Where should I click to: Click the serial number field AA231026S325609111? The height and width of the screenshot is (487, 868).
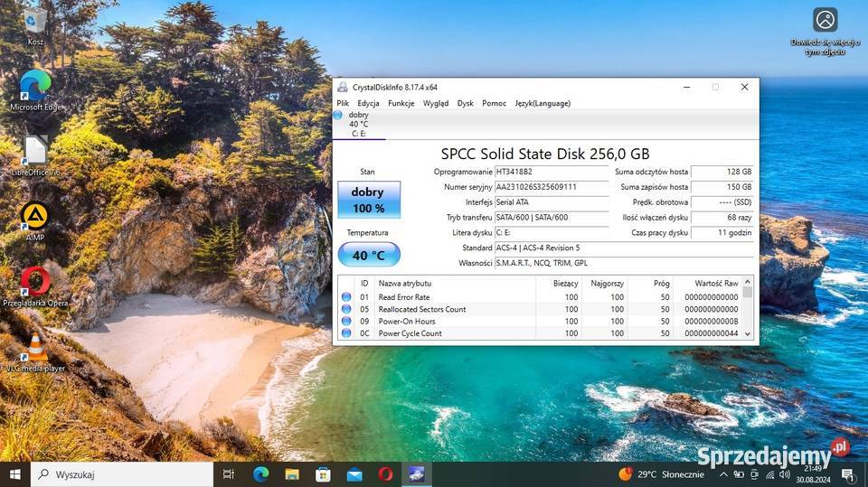(552, 187)
